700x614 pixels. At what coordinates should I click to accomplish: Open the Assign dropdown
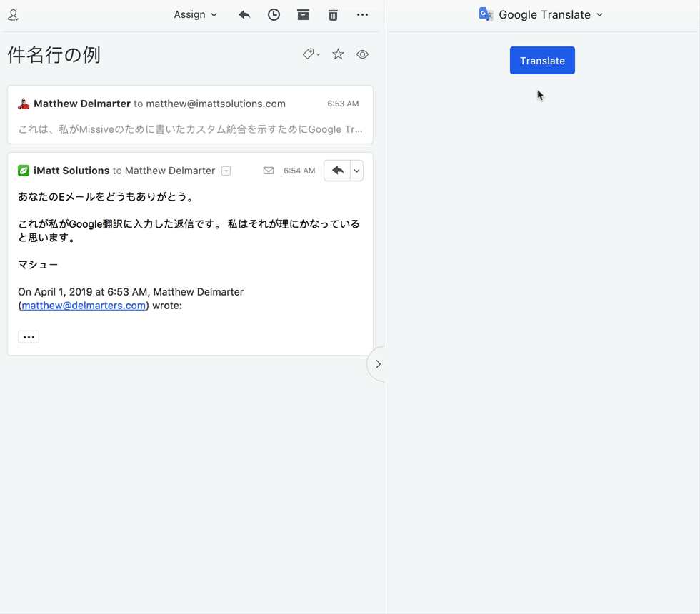(195, 15)
